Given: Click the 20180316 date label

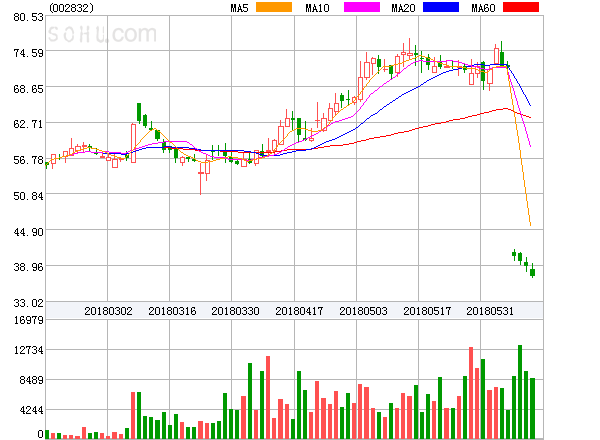Looking at the screenshot, I should coord(172,311).
